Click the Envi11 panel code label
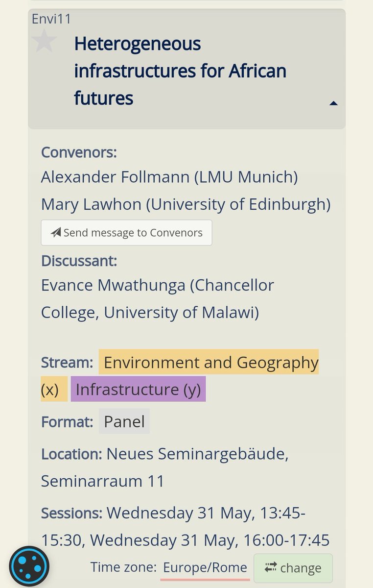This screenshot has height=588, width=373. click(x=51, y=19)
